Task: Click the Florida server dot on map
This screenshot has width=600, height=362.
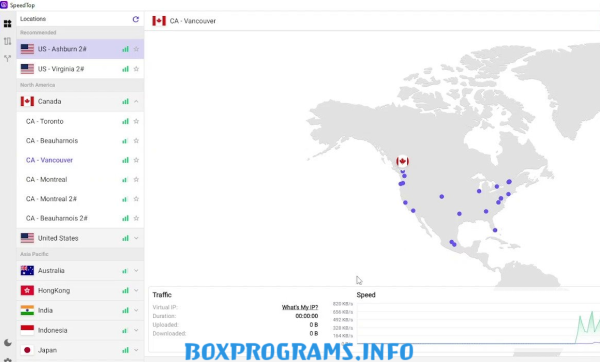Action: (495, 230)
